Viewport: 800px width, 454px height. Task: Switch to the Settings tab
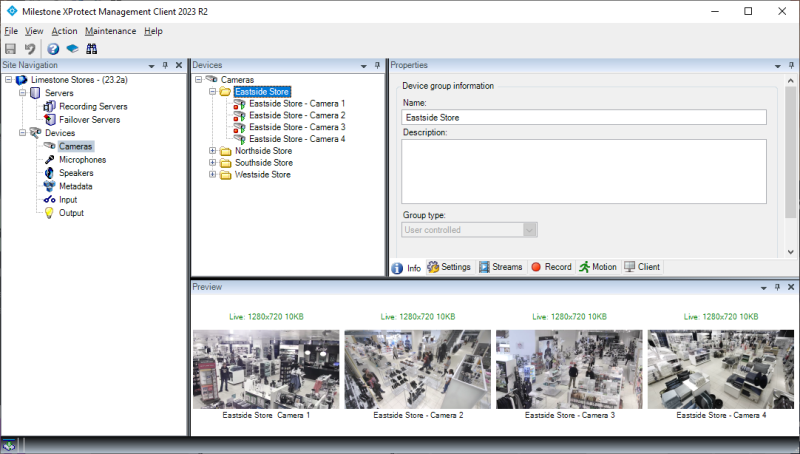pyautogui.click(x=449, y=267)
